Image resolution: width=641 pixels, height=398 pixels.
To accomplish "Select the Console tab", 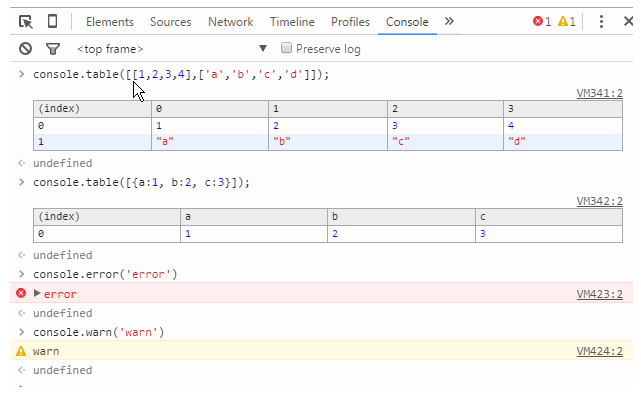I will coord(407,22).
